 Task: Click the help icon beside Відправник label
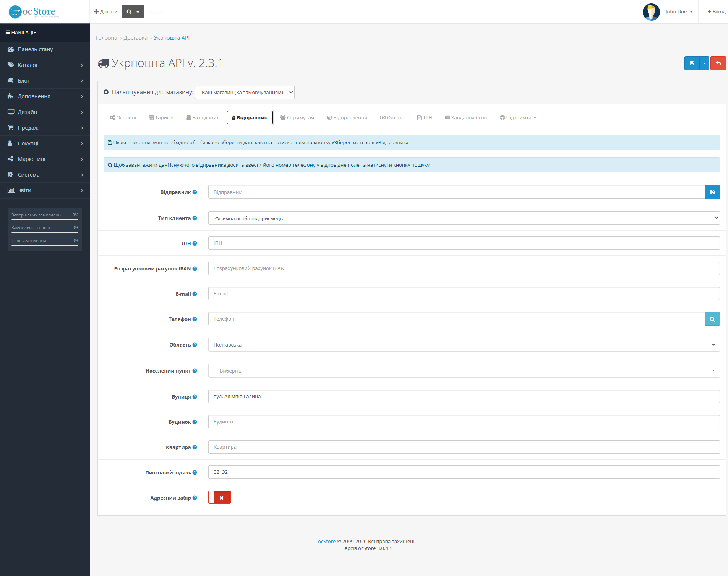coord(195,192)
